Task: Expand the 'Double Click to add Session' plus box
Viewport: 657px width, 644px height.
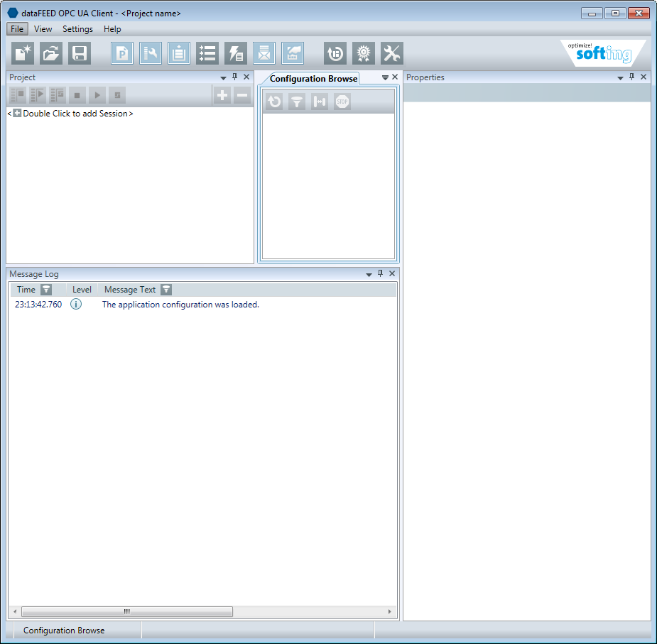Action: tap(17, 113)
